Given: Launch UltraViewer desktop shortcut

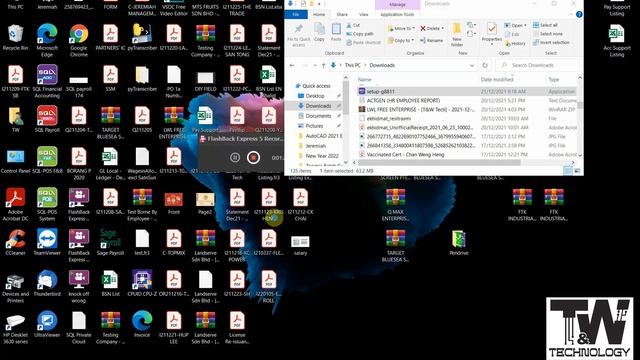Looking at the screenshot, I should tap(47, 324).
